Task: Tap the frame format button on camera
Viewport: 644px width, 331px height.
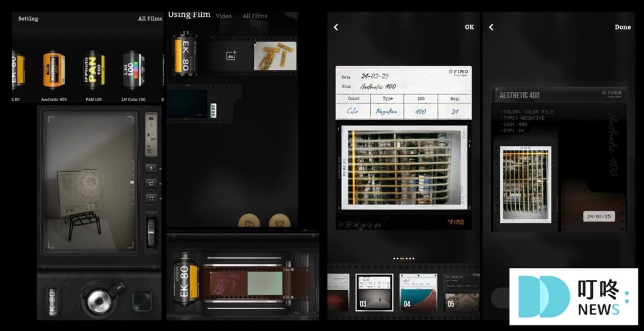Action: click(x=151, y=198)
